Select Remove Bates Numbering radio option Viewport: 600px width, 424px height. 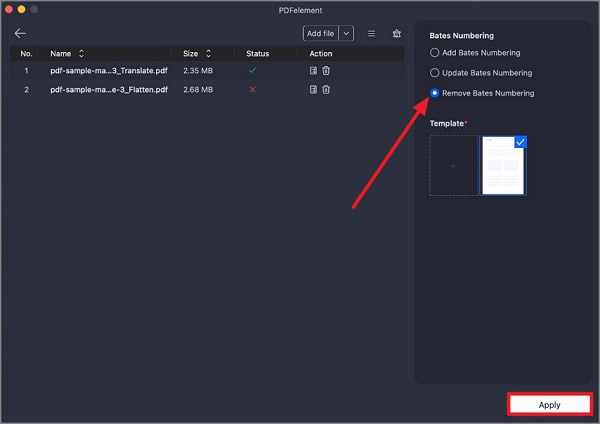click(x=434, y=93)
